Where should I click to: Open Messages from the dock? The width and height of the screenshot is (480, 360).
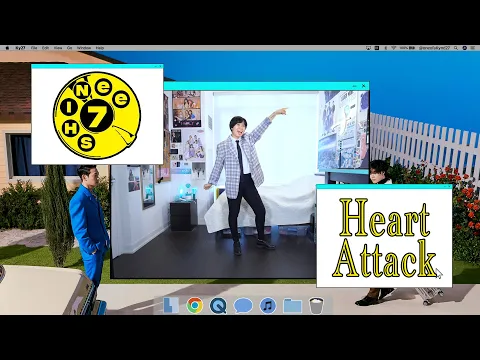[x=243, y=305]
